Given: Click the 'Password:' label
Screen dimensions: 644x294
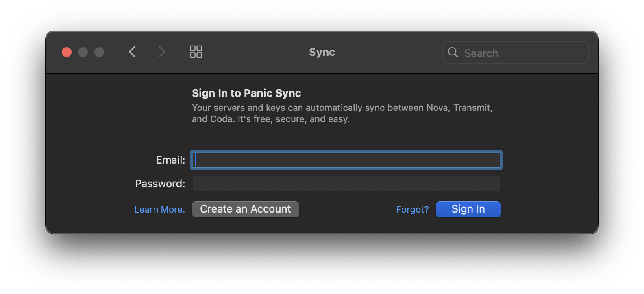Looking at the screenshot, I should [160, 184].
